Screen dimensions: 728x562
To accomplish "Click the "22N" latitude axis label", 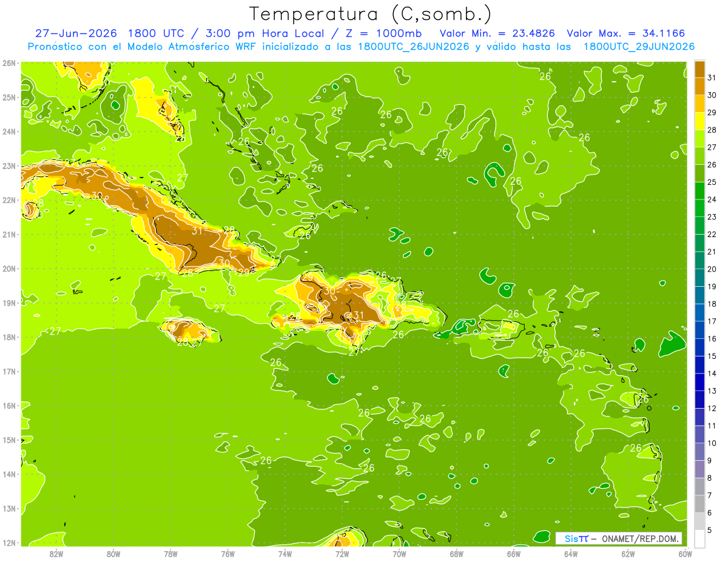I will [x=9, y=200].
